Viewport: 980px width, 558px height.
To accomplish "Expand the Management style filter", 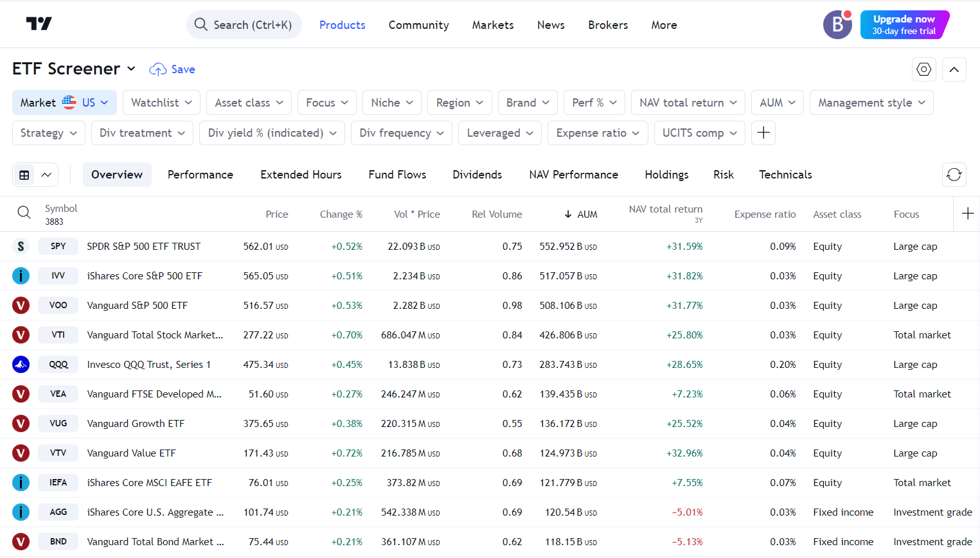I will click(x=871, y=103).
